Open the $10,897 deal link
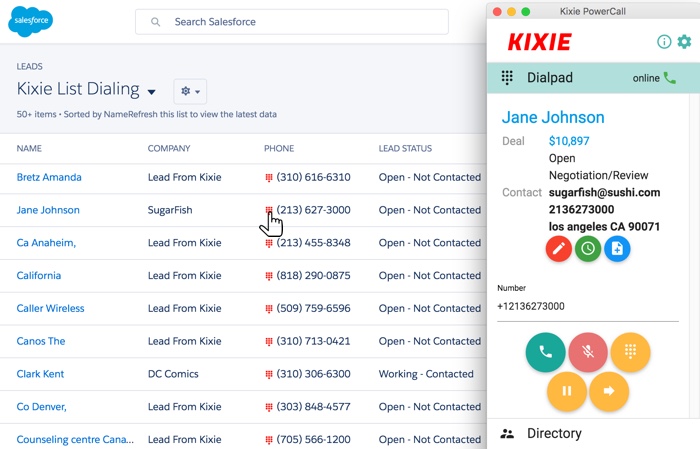The image size is (700, 449). click(x=569, y=141)
